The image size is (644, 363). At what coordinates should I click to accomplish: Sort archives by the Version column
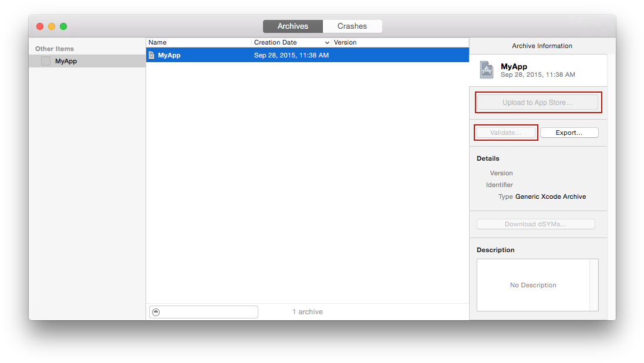pos(345,42)
